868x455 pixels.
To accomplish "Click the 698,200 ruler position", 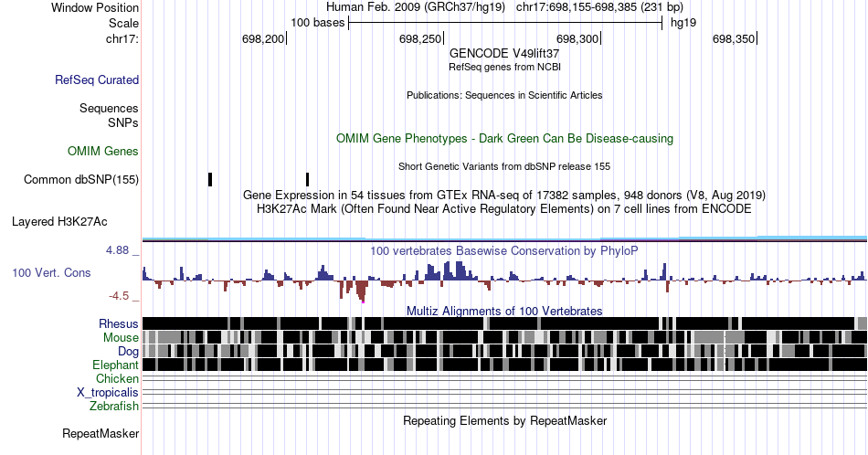I will 263,38.
